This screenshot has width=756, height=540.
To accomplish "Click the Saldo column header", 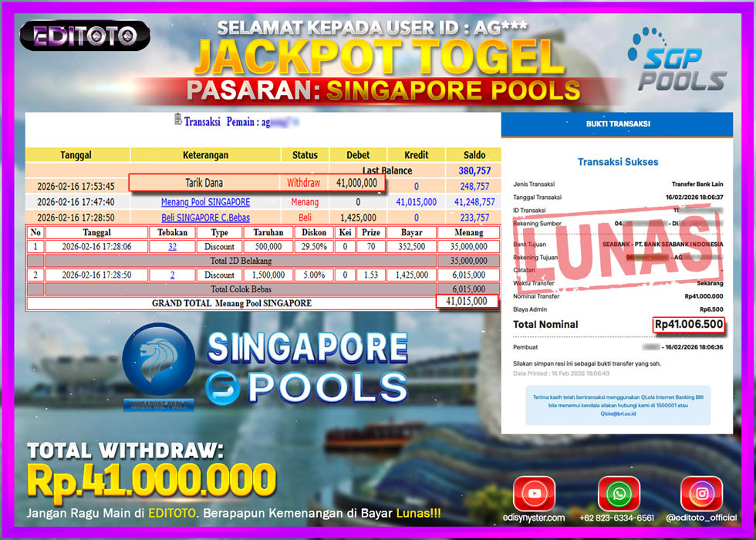I will pyautogui.click(x=474, y=155).
